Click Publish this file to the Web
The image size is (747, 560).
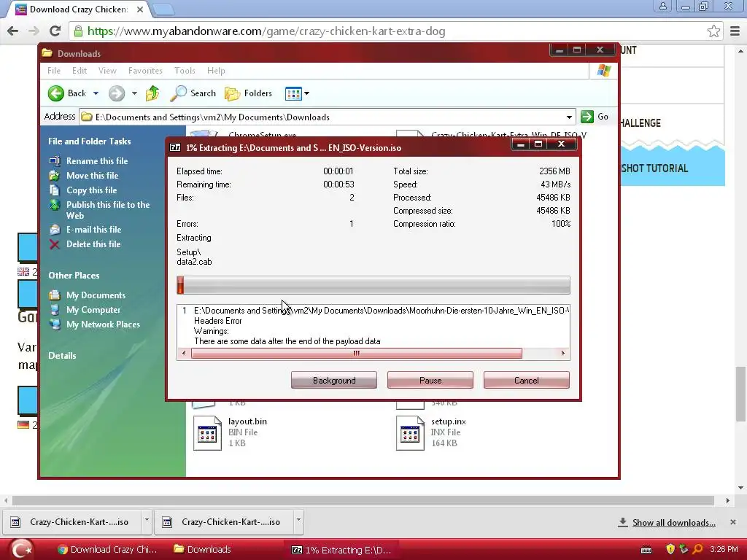click(x=108, y=210)
